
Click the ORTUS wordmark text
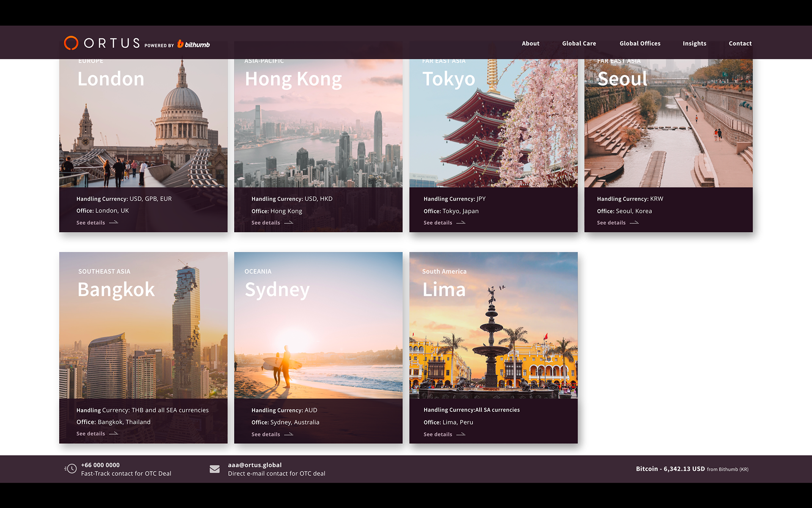coord(112,43)
